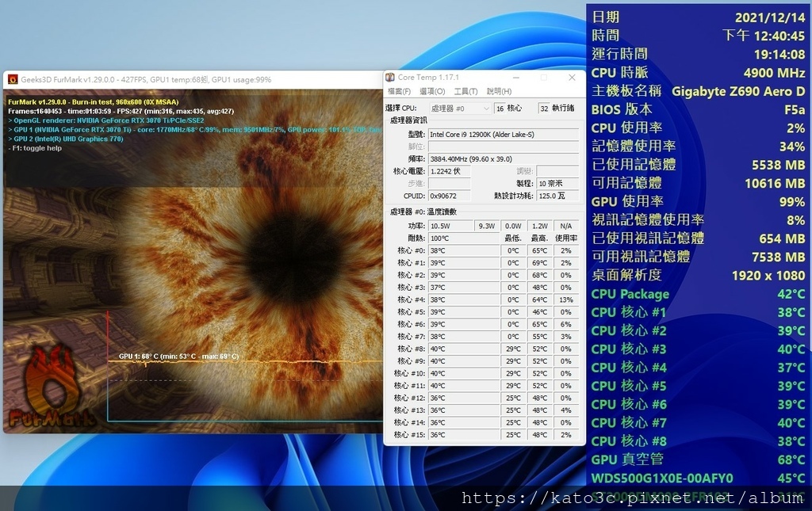Click the 製程 field showing 10 奈米

pos(557,184)
